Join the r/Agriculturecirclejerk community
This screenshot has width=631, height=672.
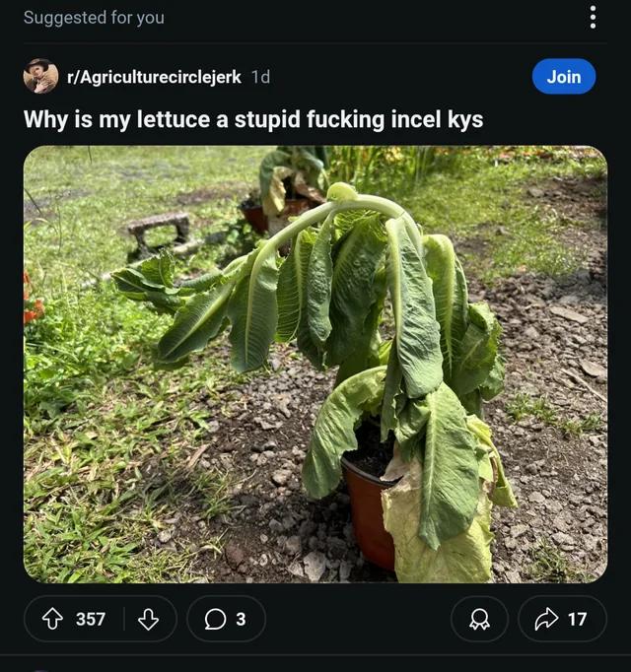(563, 77)
